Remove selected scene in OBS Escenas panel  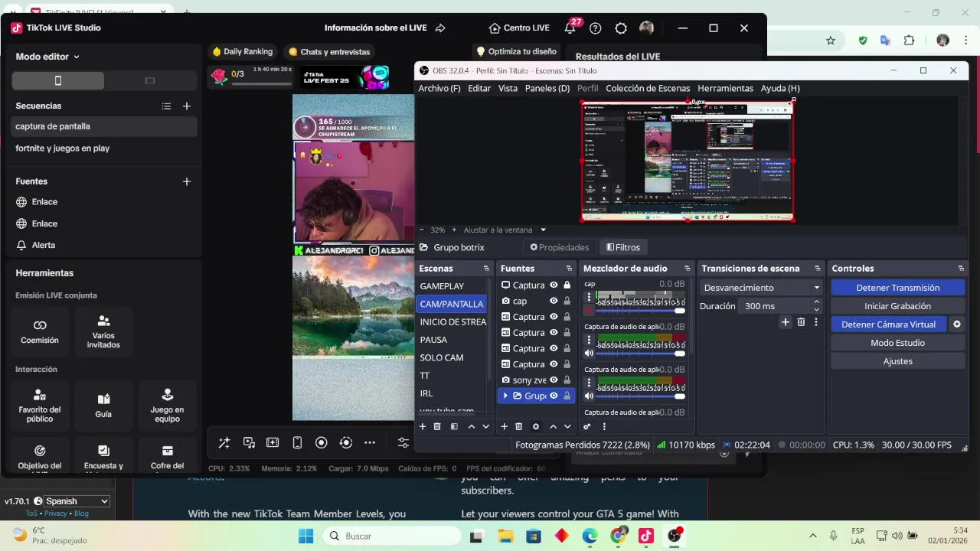[437, 426]
